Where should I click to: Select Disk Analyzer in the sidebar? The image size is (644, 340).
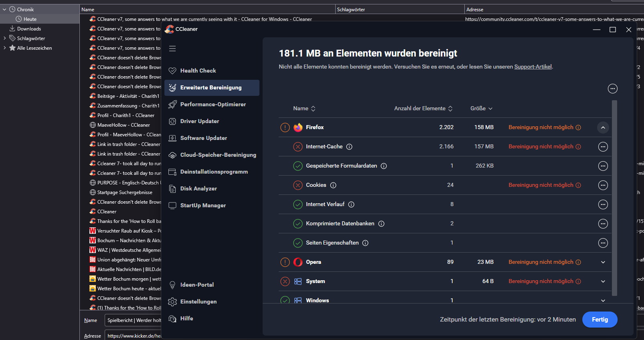198,188
